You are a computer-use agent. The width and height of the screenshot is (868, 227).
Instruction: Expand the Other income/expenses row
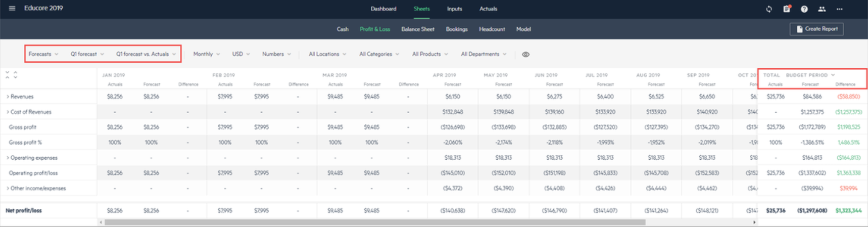point(8,188)
